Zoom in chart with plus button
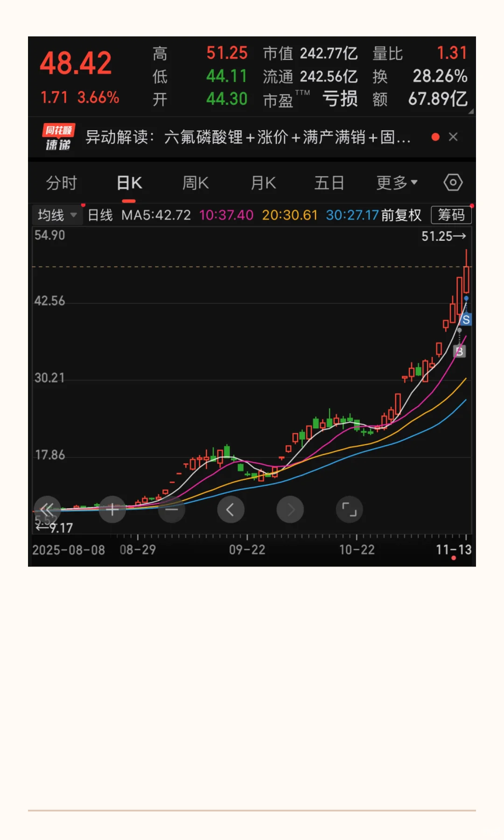504x840 pixels. point(112,509)
